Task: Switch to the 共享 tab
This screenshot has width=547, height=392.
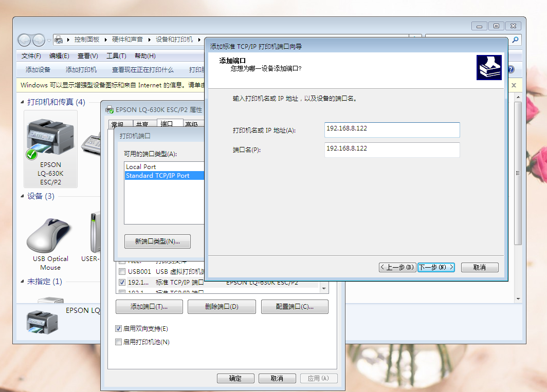Action: click(142, 124)
